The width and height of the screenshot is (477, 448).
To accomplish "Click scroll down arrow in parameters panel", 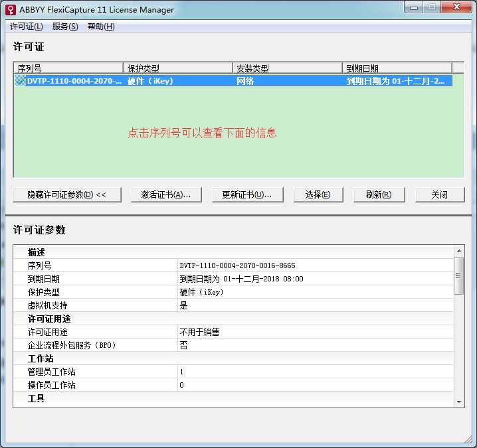I will (x=459, y=402).
